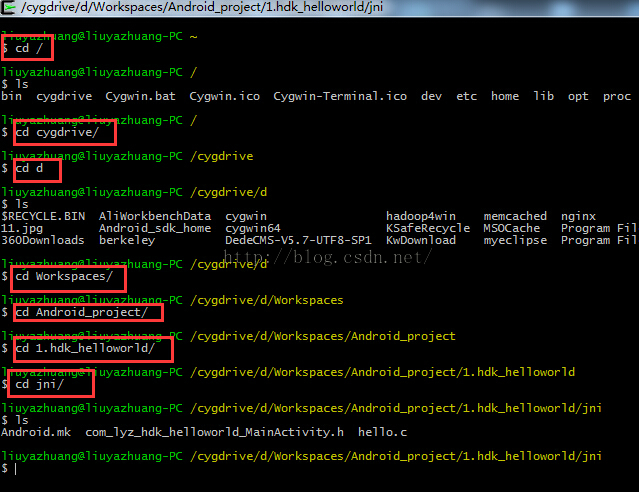The height and width of the screenshot is (492, 639).
Task: Click DedeCMS-V5.7-UTF8-SP1 folder name
Action: (x=298, y=240)
